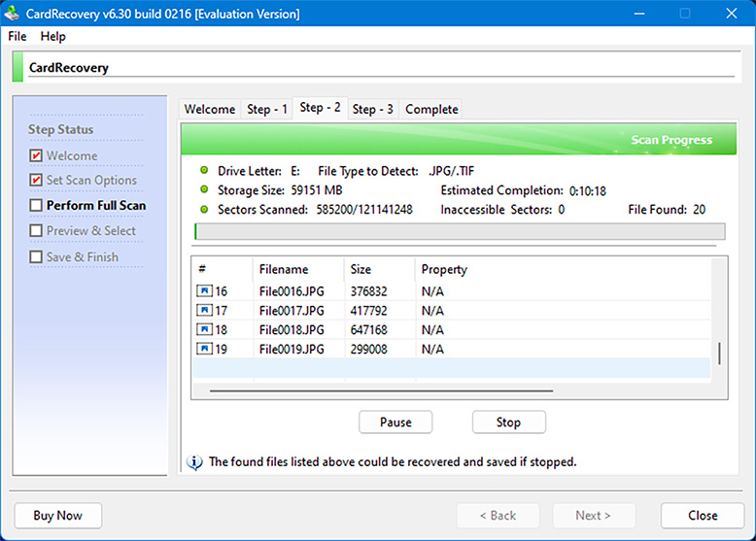Switch to the Step - 1 tab
This screenshot has width=756, height=541.
pos(266,110)
